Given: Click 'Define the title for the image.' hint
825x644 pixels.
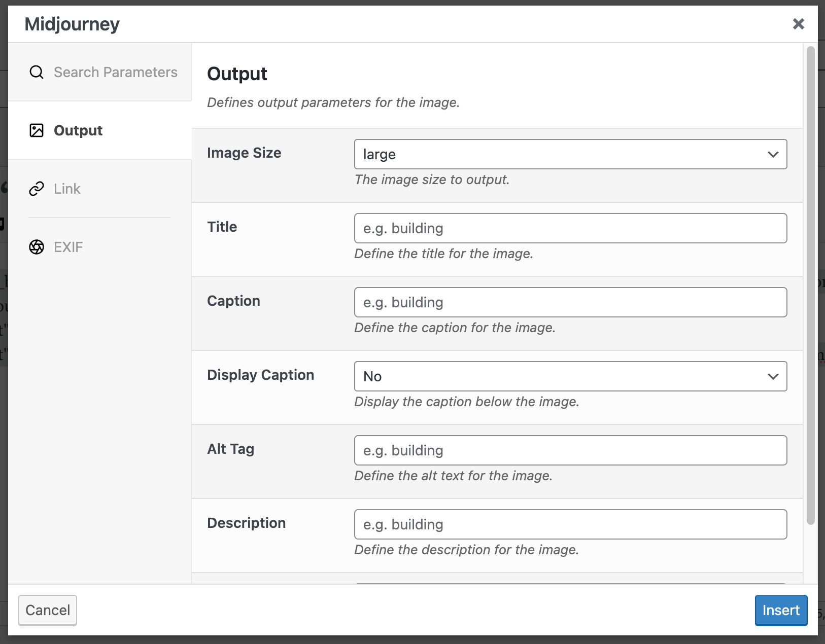Looking at the screenshot, I should (443, 254).
